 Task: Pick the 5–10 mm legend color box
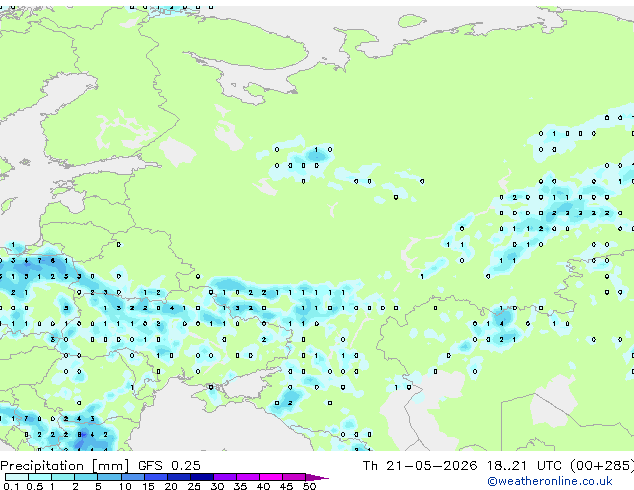point(109,477)
